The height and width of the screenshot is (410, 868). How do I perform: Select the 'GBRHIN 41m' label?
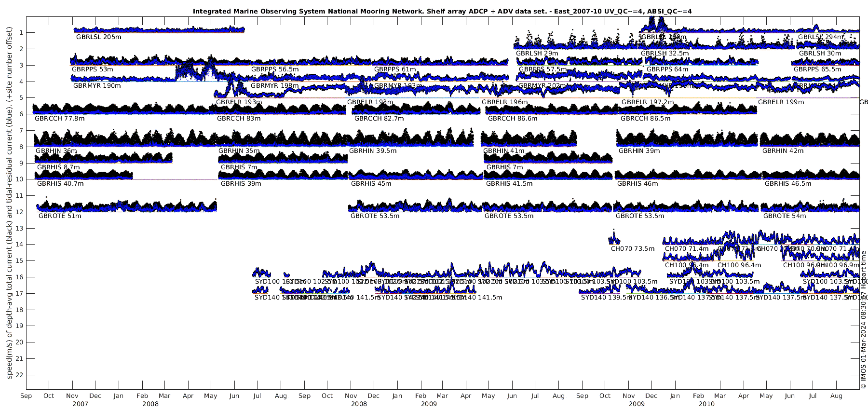tap(504, 151)
